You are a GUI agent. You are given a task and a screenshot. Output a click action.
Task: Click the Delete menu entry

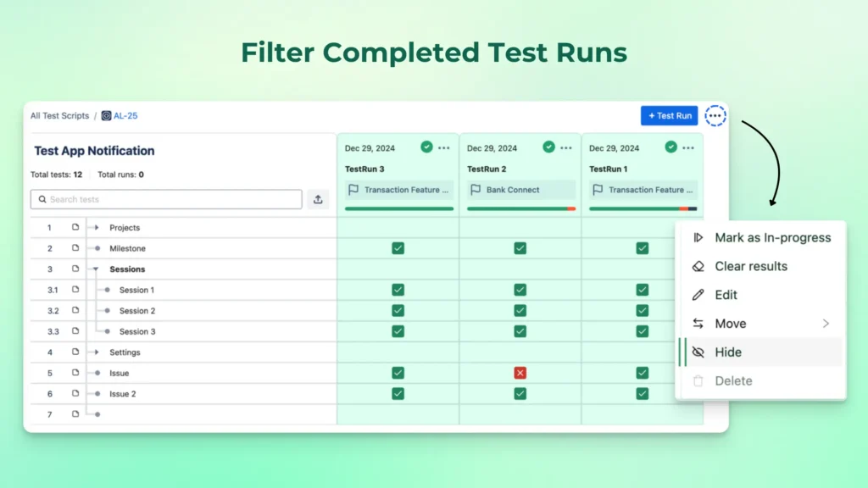point(761,380)
